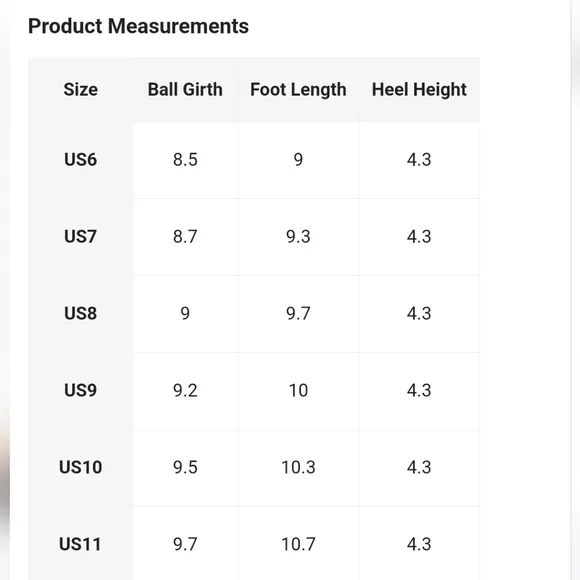Click the US10 size row label
The width and height of the screenshot is (580, 580).
[x=81, y=468]
